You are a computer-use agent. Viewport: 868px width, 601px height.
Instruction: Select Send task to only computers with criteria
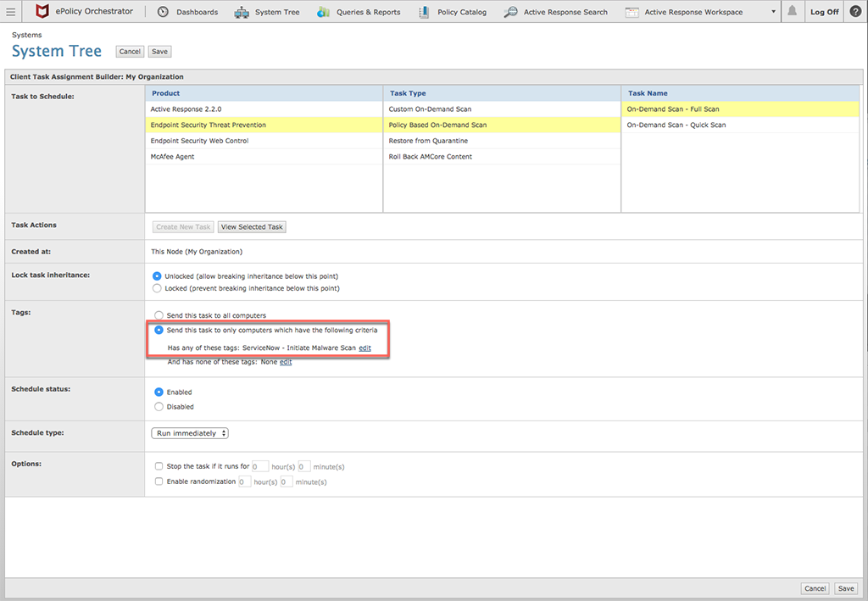159,330
